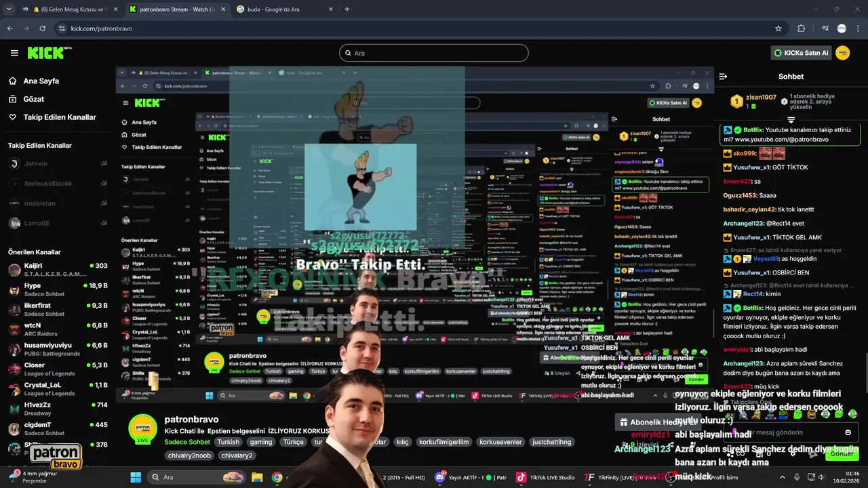
Task: Select the korkusevenler tag
Action: click(x=500, y=442)
